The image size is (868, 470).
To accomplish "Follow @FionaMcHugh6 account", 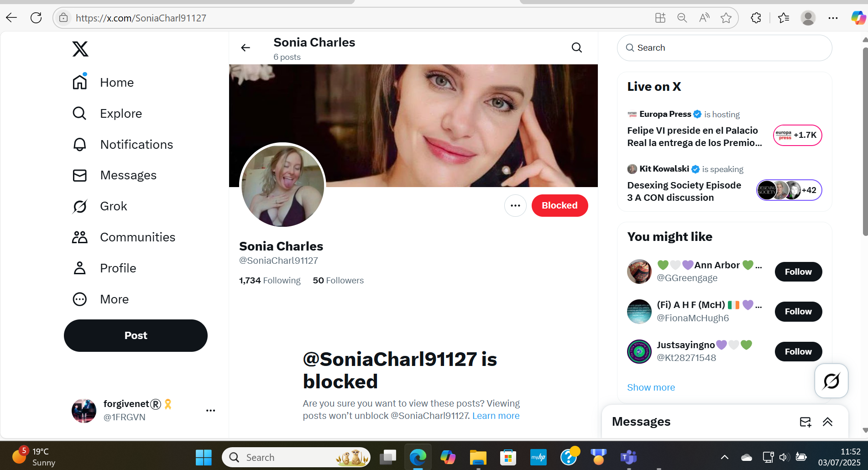I will tap(798, 312).
